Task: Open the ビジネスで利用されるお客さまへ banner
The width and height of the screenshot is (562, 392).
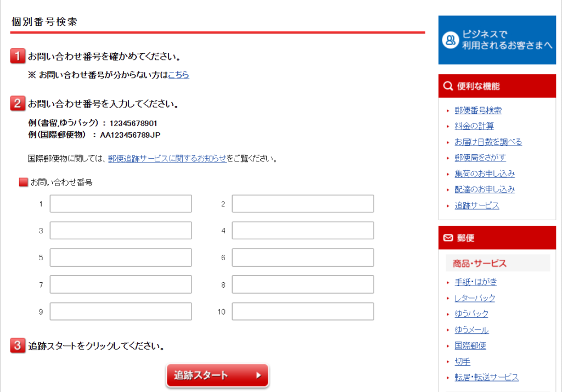Action: [x=497, y=40]
